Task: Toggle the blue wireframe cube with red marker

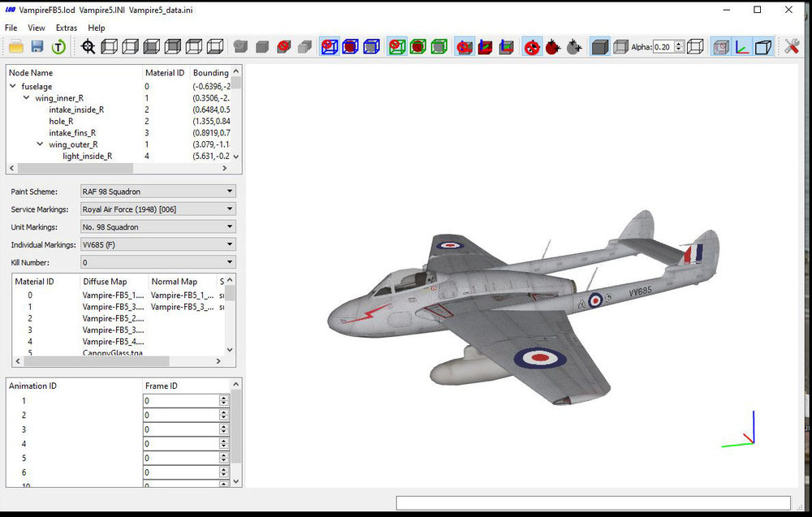Action: 330,47
